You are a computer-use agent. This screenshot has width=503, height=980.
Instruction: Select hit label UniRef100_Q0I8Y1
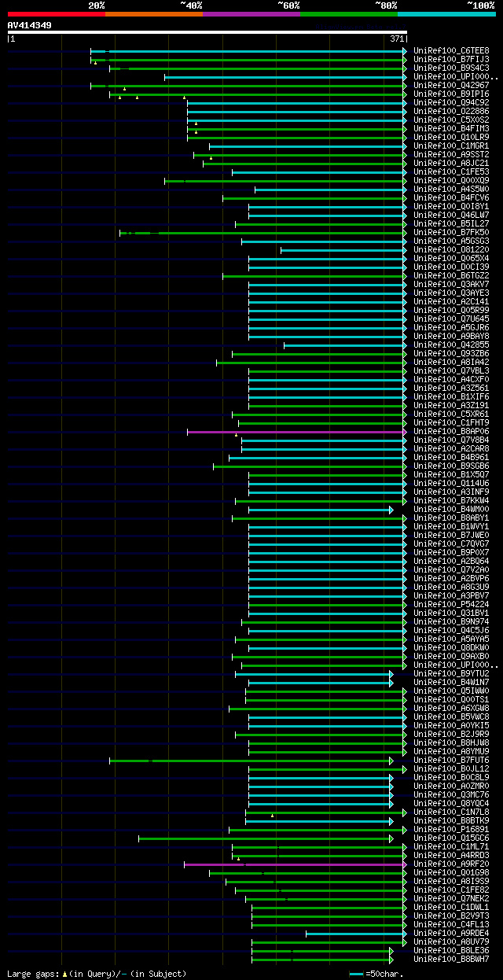pos(451,206)
